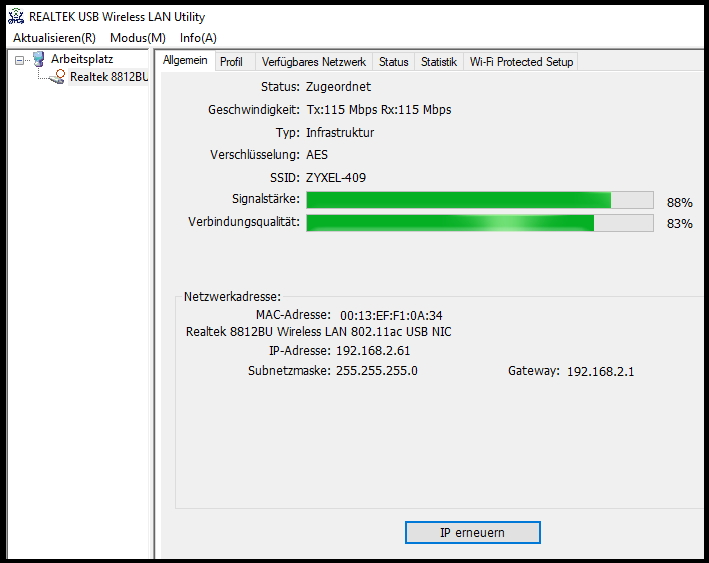Viewport: 709px width, 563px height.
Task: Click the Netzwerkadresse group label
Action: tap(232, 297)
